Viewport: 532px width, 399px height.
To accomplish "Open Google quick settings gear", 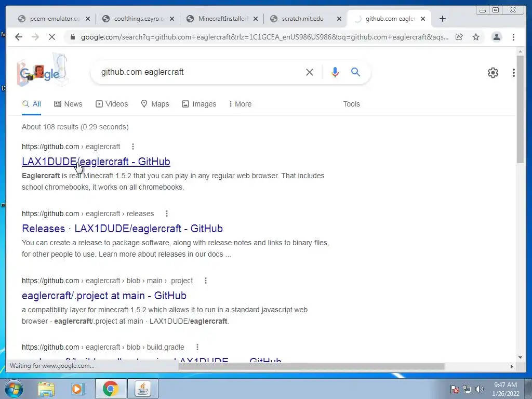I will click(x=493, y=73).
